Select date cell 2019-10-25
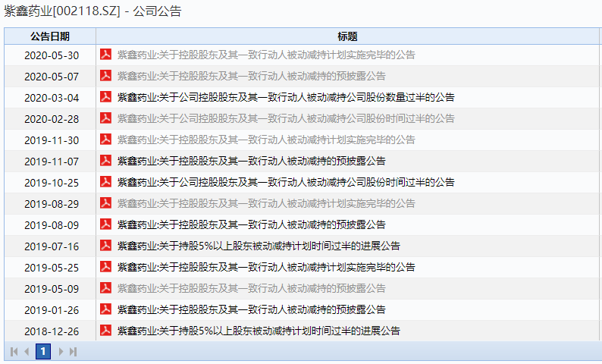Image resolution: width=602 pixels, height=364 pixels. pyautogui.click(x=52, y=183)
